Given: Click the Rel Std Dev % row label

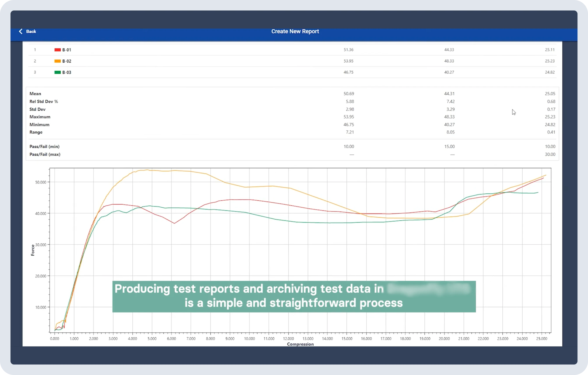Looking at the screenshot, I should point(44,101).
